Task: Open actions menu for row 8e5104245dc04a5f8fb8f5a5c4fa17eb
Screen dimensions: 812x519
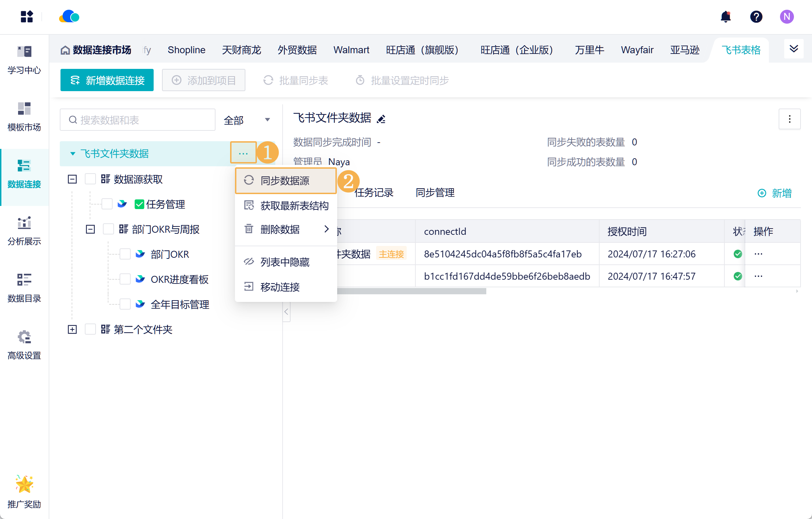Action: [x=758, y=254]
